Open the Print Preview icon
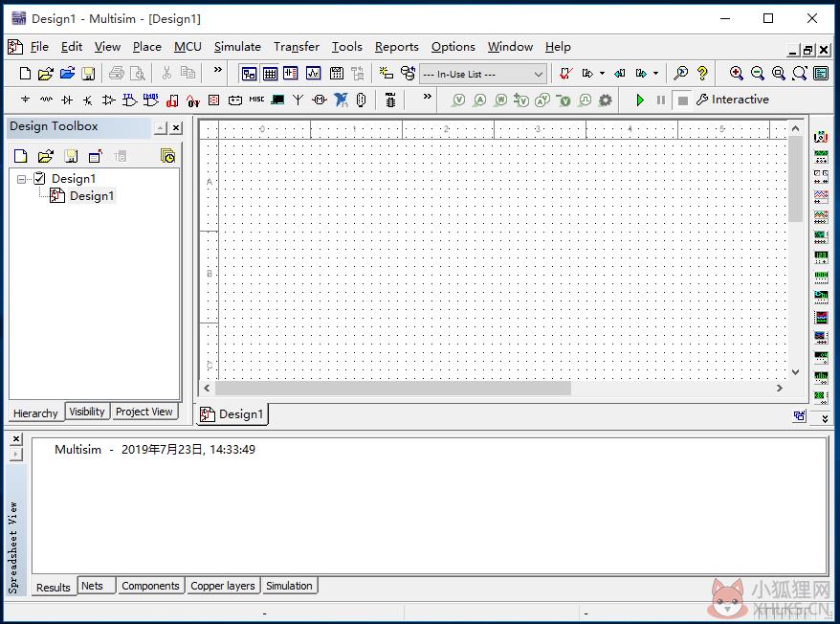 click(138, 74)
